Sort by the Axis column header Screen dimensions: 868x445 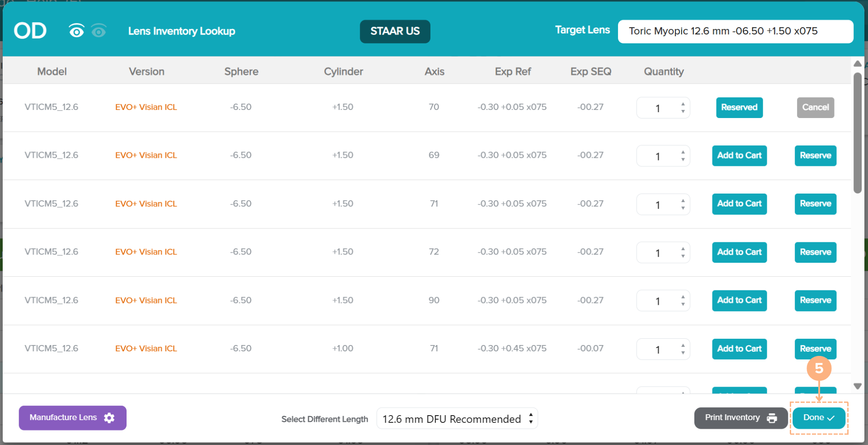pos(434,71)
